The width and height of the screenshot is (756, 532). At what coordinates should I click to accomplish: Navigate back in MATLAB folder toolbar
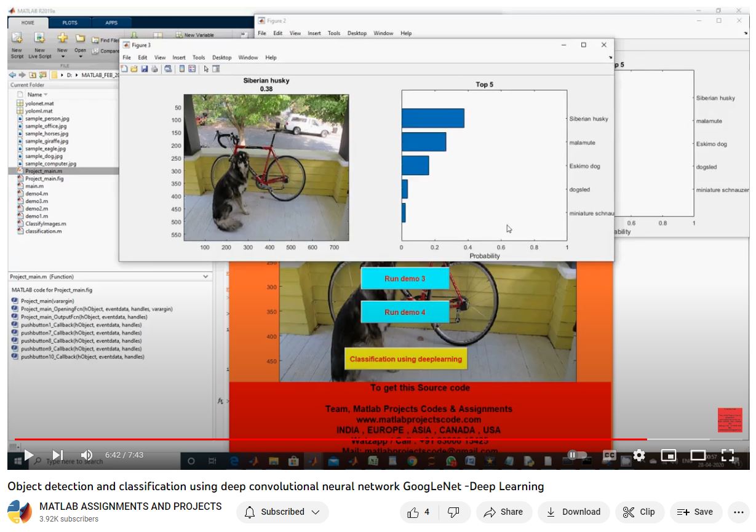(12, 74)
